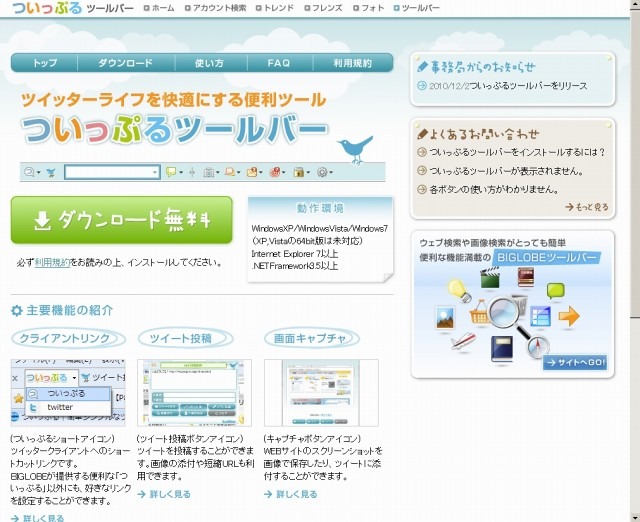The height and width of the screenshot is (522, 640).
Task: Click 詳しく見る under ツイート投稿 description
Action: coord(164,494)
